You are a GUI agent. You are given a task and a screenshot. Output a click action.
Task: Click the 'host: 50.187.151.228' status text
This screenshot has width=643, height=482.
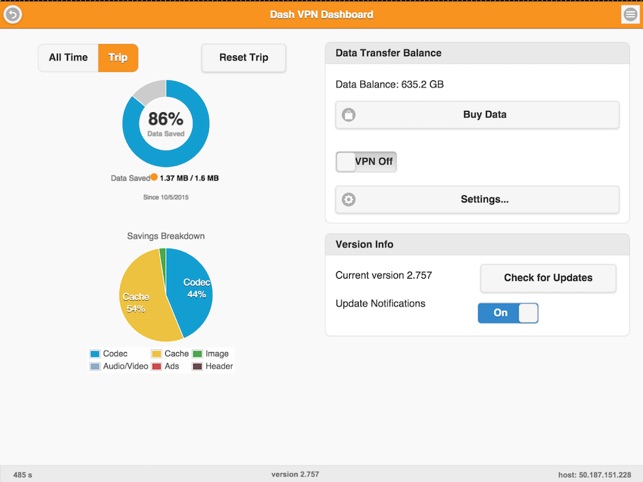(x=595, y=475)
